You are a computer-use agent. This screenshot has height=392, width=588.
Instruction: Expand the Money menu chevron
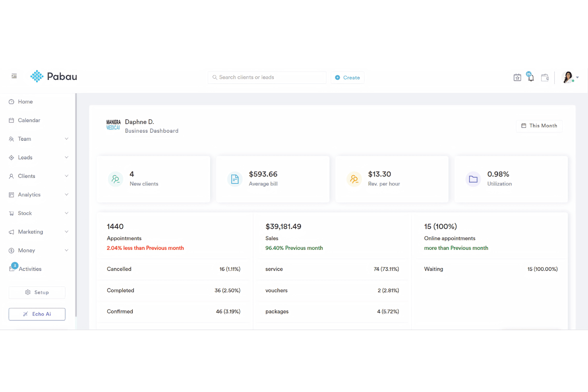(x=67, y=250)
